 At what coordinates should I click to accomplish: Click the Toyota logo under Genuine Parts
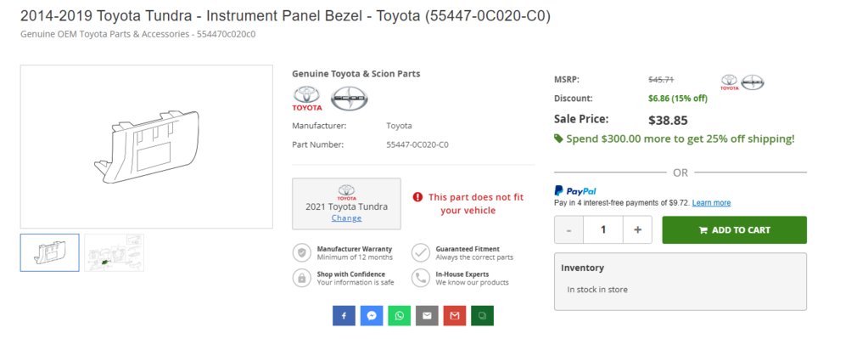point(306,99)
